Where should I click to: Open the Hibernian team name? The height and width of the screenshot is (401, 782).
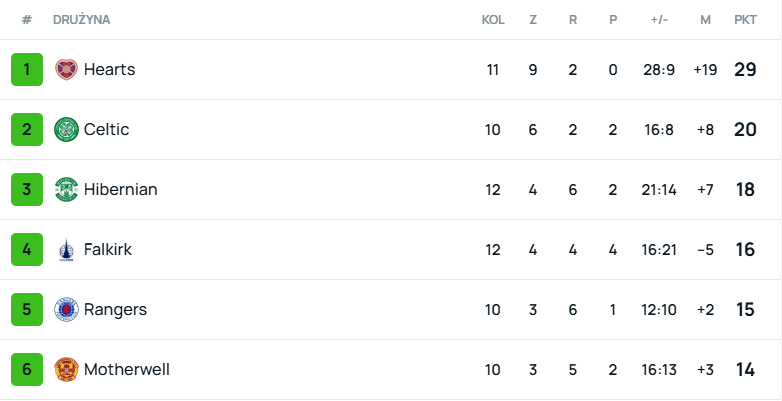point(120,190)
